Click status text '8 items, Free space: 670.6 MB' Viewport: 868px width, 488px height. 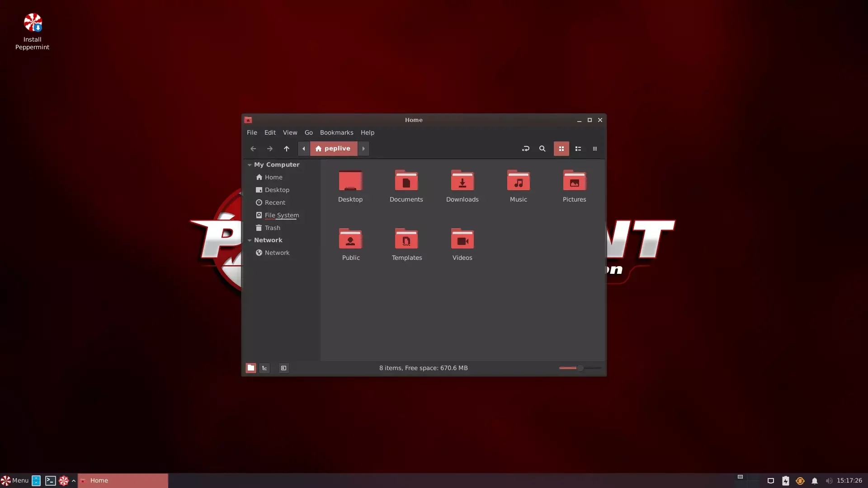tap(424, 368)
